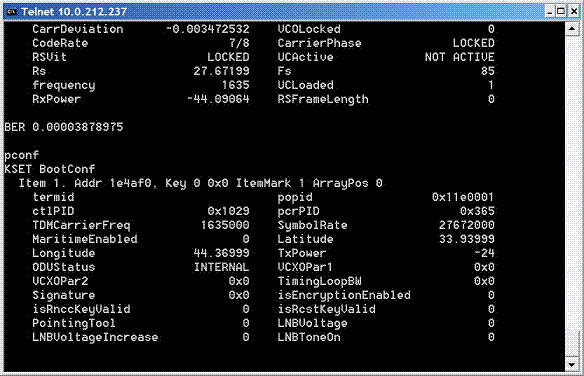Viewport: 584px width, 376px height.
Task: Click the BER 0.00003878975 line
Action: tap(64, 127)
